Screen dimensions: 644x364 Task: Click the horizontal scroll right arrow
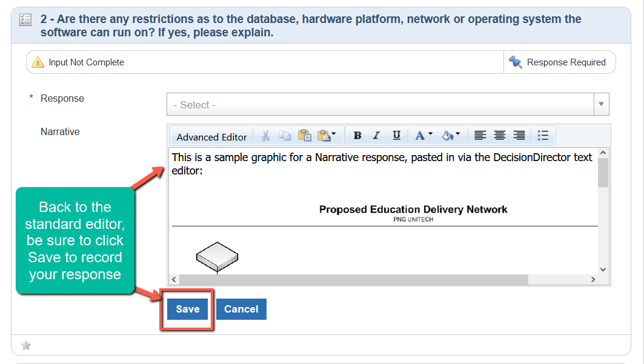tap(593, 279)
